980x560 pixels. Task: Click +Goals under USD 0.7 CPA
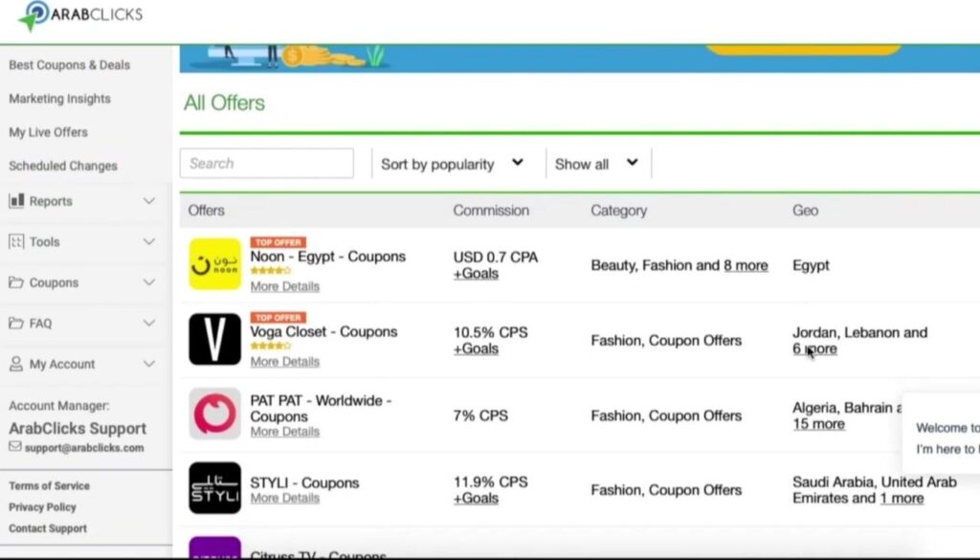tap(477, 274)
